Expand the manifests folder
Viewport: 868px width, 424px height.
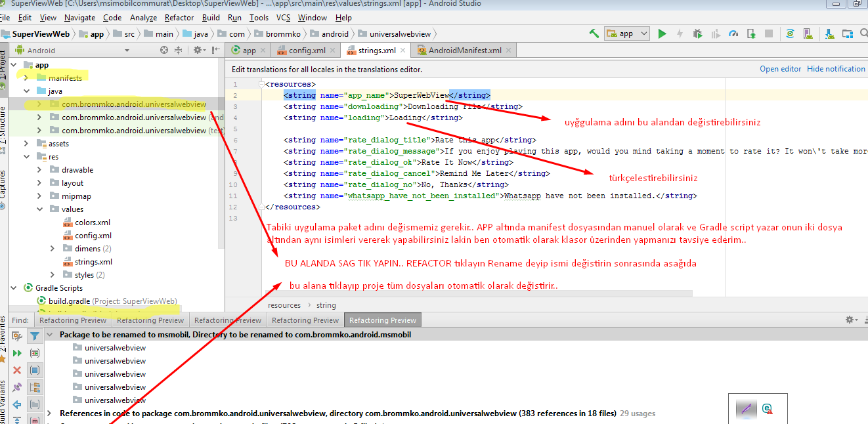(x=27, y=78)
